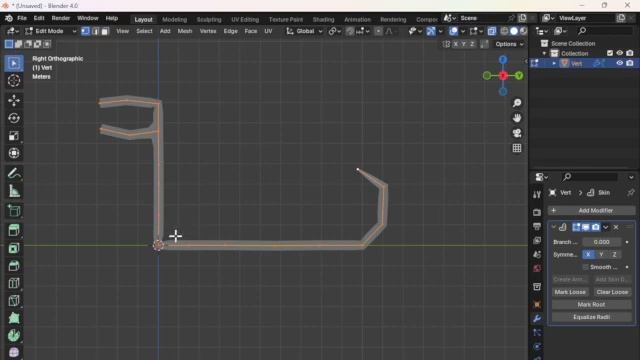This screenshot has width=640, height=360.
Task: Toggle the Smooth Shading checkbox
Action: click(x=586, y=267)
